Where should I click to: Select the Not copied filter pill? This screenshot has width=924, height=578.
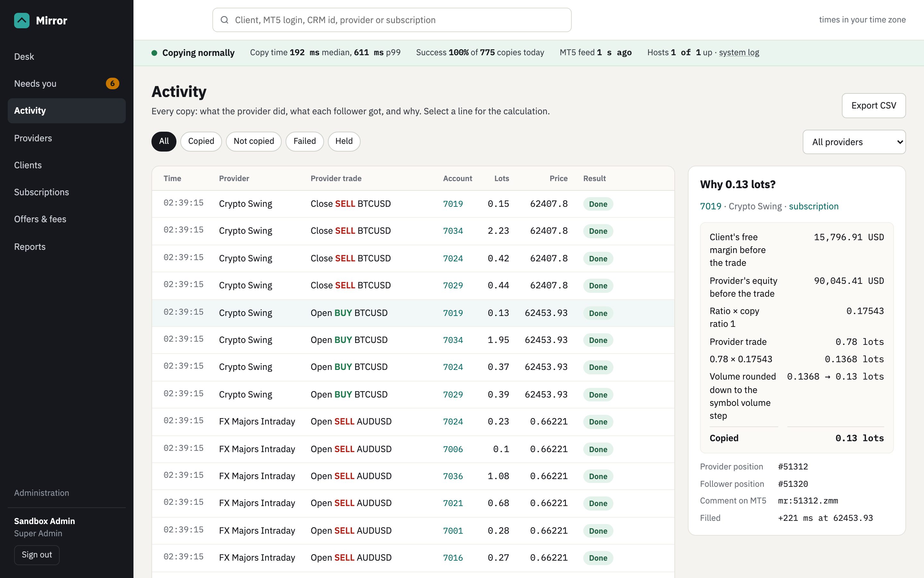click(x=253, y=141)
